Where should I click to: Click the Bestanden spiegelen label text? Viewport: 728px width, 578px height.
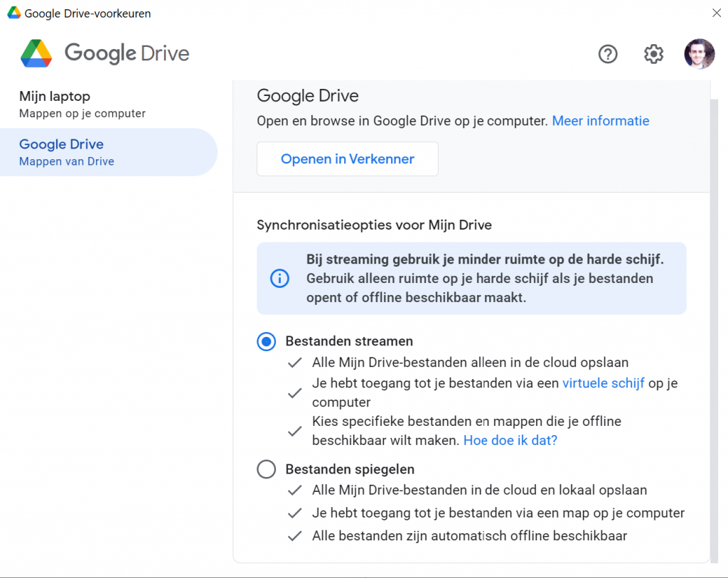350,469
